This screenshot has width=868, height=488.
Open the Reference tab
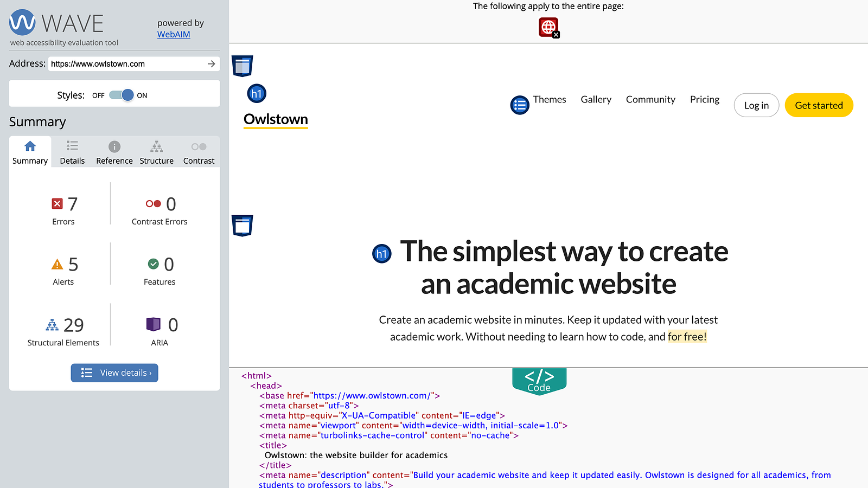tap(114, 152)
